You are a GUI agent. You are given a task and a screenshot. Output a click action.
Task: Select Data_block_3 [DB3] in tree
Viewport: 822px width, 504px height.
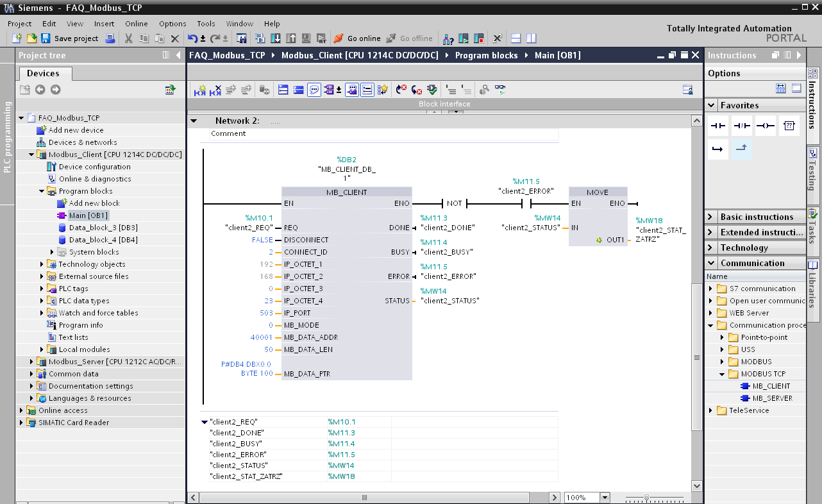103,228
